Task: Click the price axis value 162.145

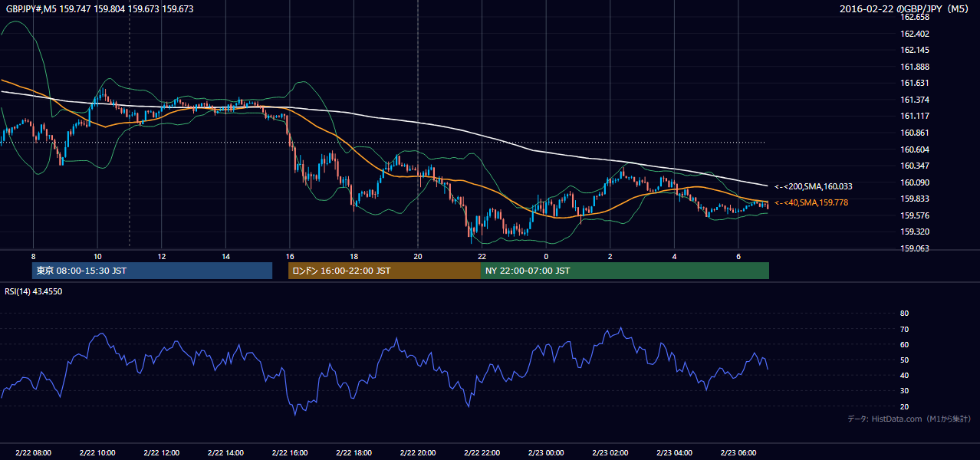Action: [x=914, y=50]
